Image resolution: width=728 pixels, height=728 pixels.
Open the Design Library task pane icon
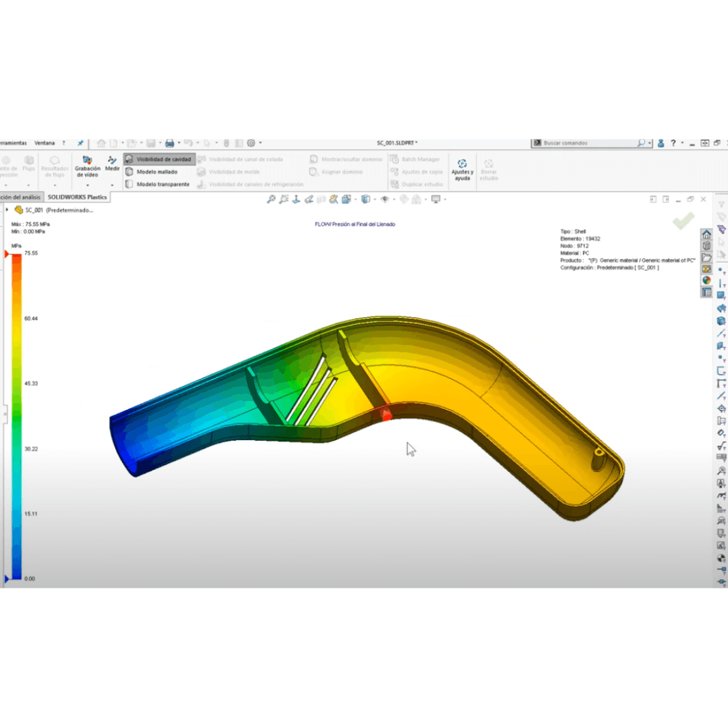tap(706, 246)
